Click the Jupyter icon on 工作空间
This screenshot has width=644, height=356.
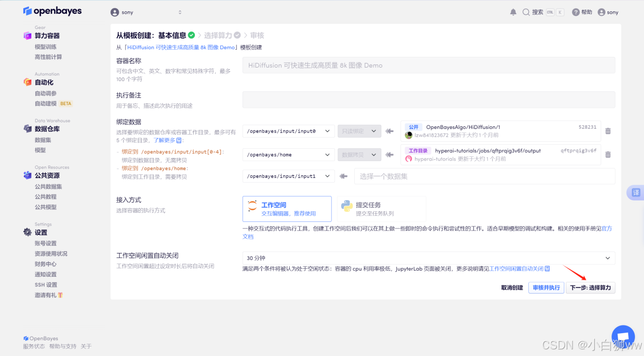click(252, 206)
